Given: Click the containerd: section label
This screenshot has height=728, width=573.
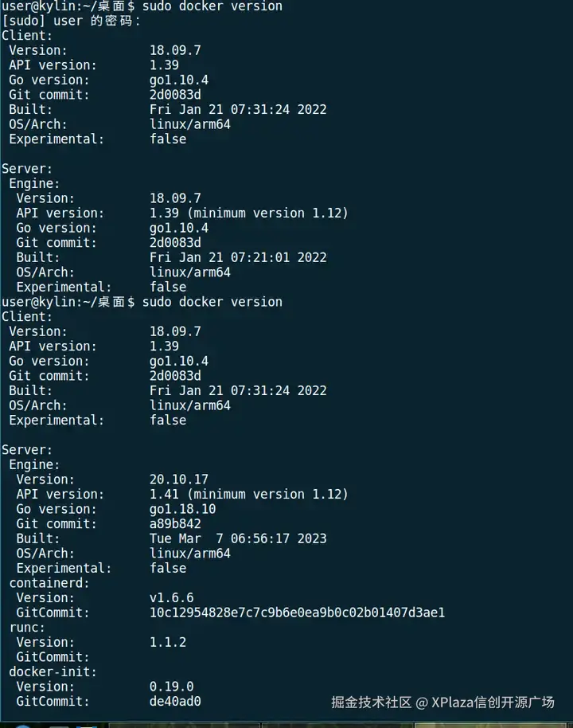Looking at the screenshot, I should click(x=49, y=583).
